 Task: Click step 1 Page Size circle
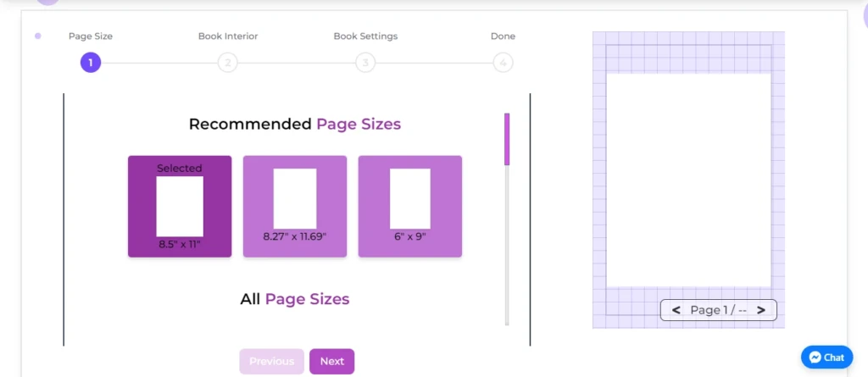point(91,63)
